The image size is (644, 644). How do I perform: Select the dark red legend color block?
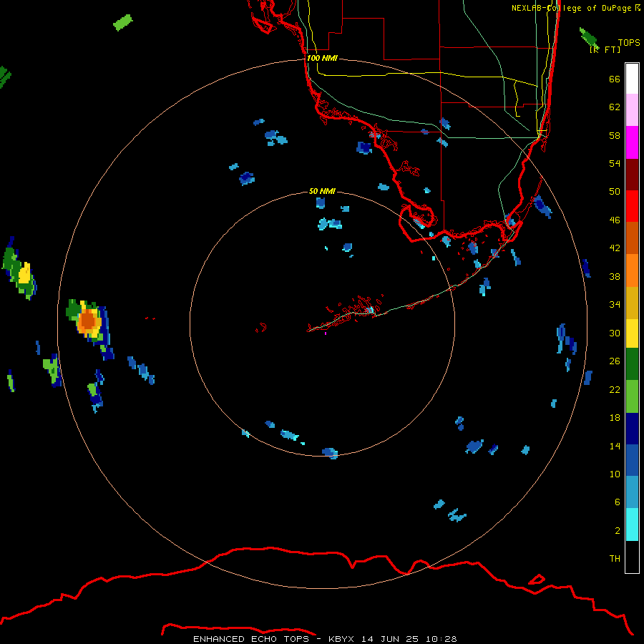point(632,175)
